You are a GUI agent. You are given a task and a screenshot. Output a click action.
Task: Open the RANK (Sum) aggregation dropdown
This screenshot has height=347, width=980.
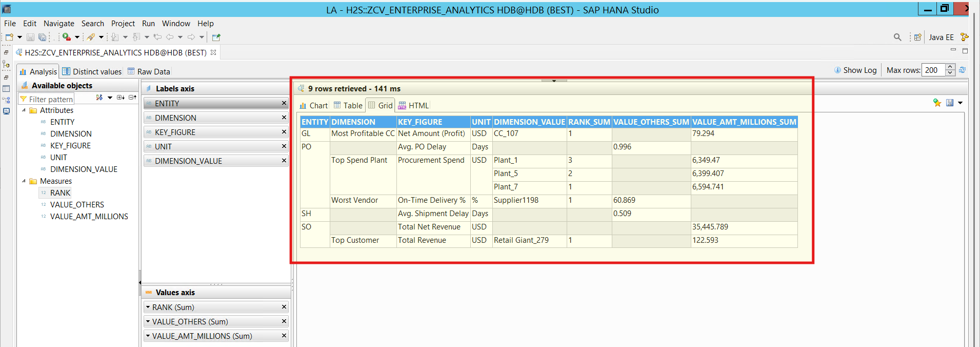point(148,307)
